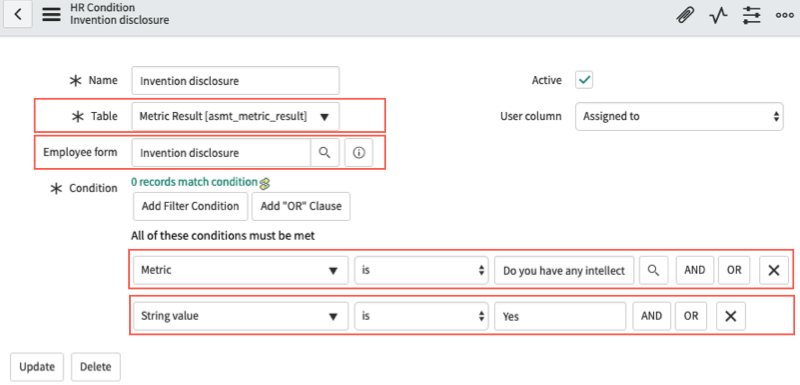
Task: Preview Employee form record info icon
Action: (359, 152)
